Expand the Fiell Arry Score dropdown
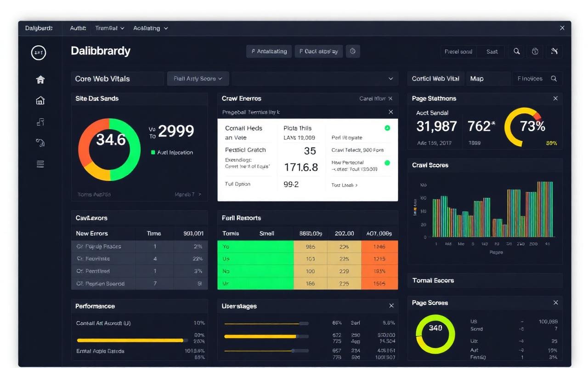Image resolution: width=588 pixels, height=368 pixels. click(x=198, y=79)
